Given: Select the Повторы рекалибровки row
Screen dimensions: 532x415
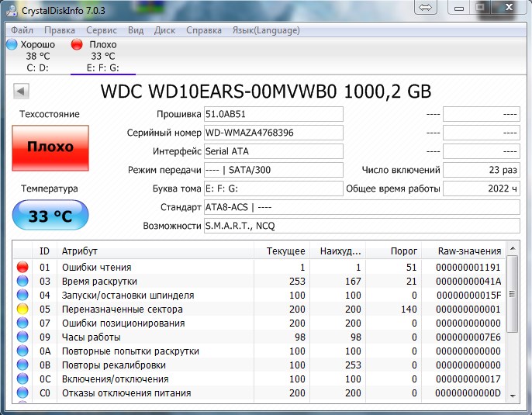Looking at the screenshot, I should (x=259, y=365).
